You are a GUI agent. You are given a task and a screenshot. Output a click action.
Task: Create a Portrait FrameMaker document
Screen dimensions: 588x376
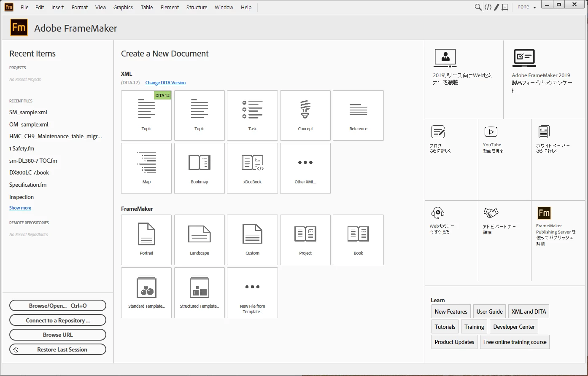(x=146, y=240)
